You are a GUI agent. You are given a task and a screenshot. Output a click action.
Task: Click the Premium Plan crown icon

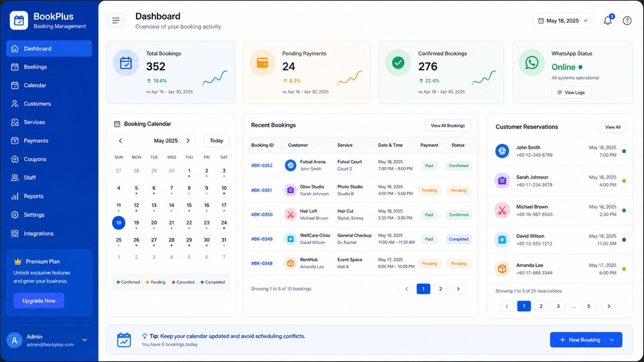tap(17, 261)
